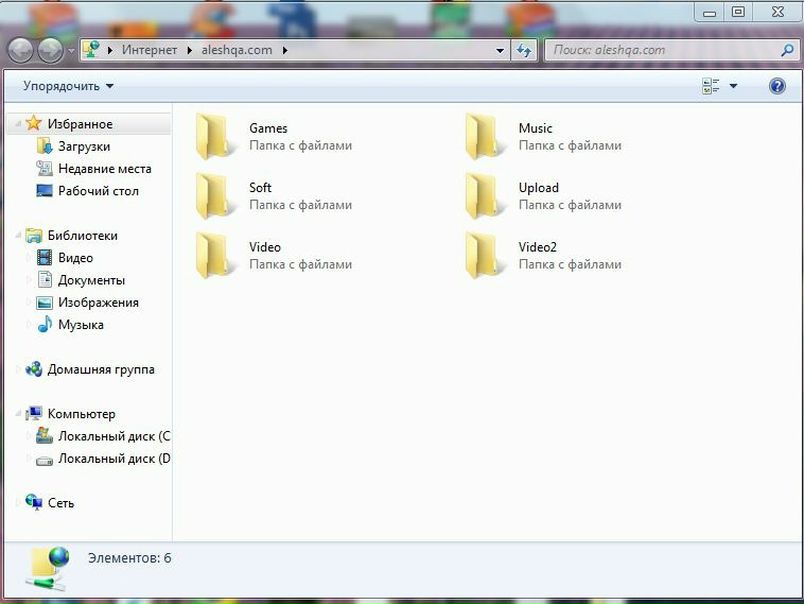The image size is (804, 604).
Task: Click Сеть in the navigation pane
Action: [60, 503]
